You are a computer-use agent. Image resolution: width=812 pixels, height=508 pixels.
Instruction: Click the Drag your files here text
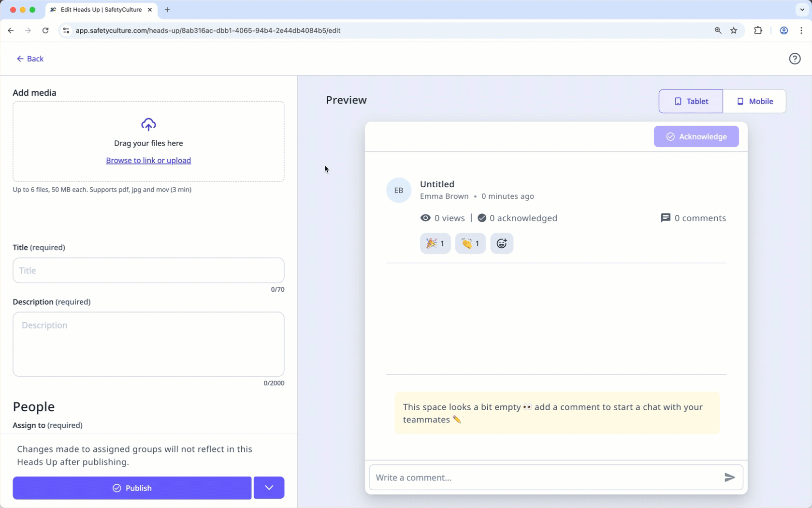coord(148,143)
